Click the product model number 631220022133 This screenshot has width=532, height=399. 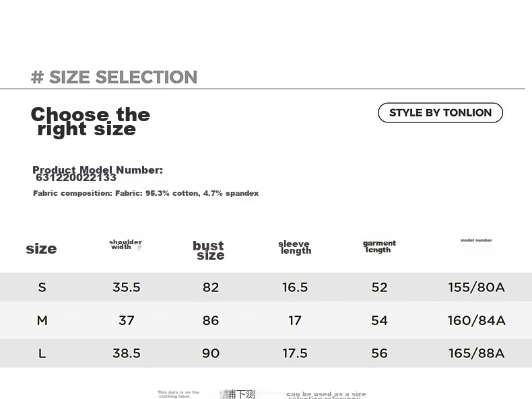click(x=76, y=178)
